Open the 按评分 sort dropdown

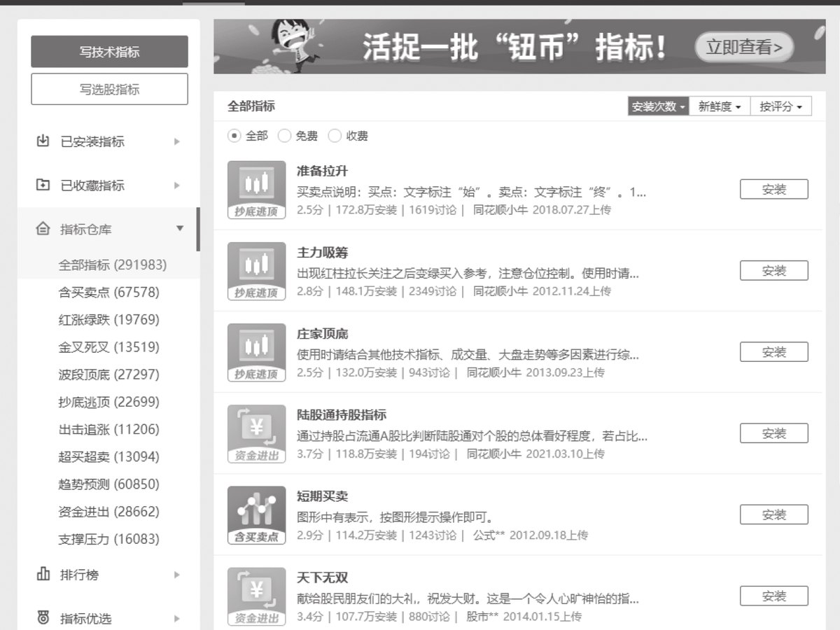(781, 106)
